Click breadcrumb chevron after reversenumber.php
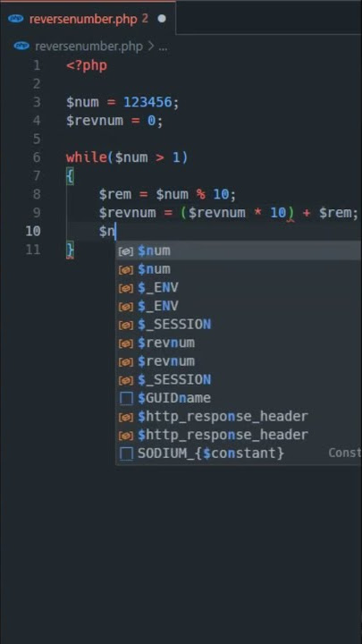362x644 pixels. coord(151,46)
